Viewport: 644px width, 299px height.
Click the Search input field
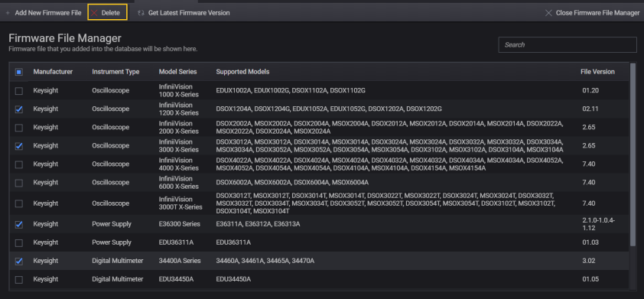point(568,45)
